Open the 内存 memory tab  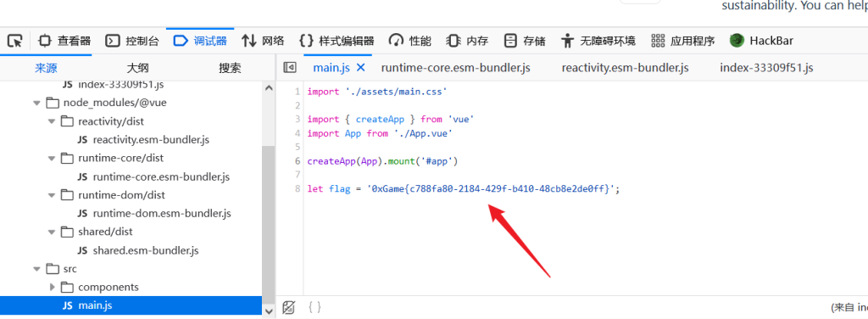point(467,41)
